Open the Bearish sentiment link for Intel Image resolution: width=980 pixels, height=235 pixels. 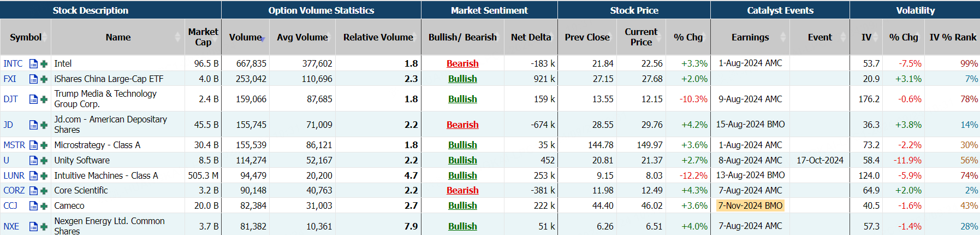pyautogui.click(x=462, y=64)
